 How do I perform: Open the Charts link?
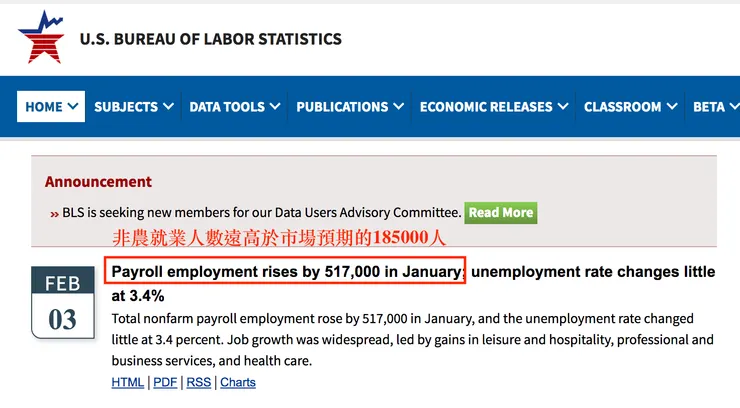(238, 383)
